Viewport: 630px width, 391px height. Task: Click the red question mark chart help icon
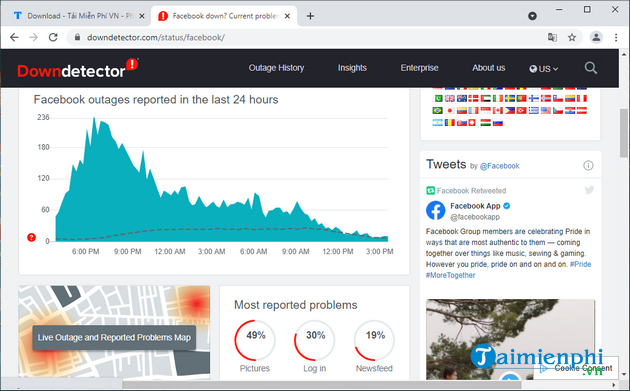(x=31, y=237)
